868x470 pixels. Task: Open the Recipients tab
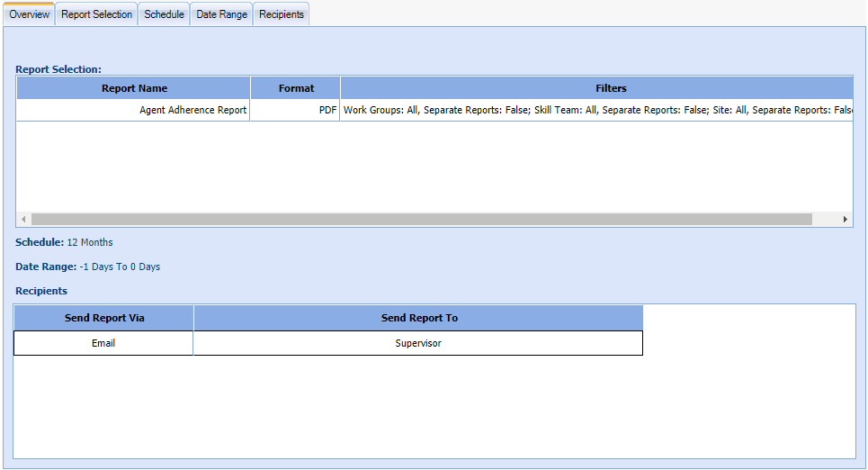tap(282, 14)
